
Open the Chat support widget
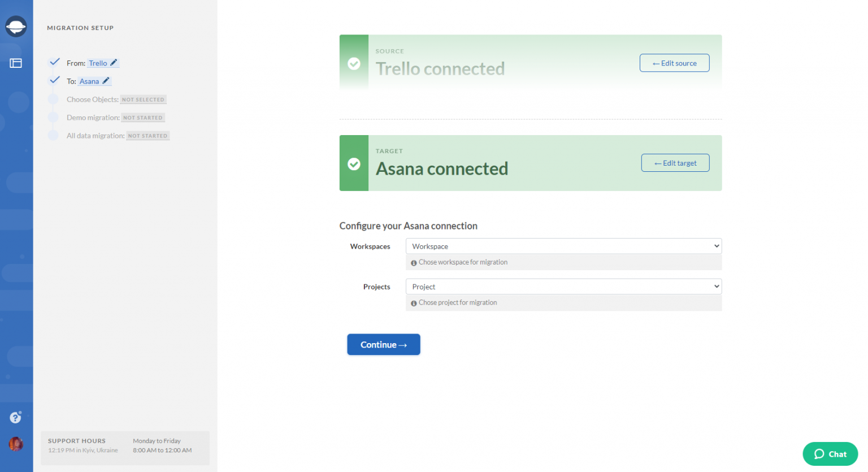[x=830, y=454]
